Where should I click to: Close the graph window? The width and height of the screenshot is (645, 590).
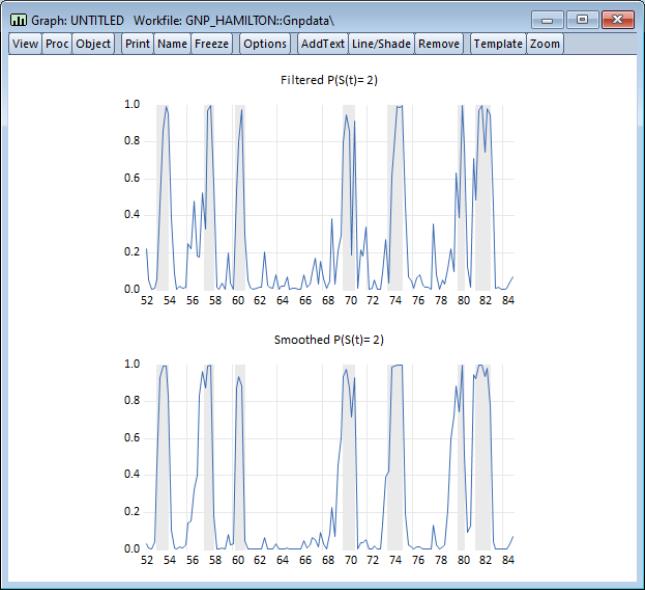(x=616, y=19)
